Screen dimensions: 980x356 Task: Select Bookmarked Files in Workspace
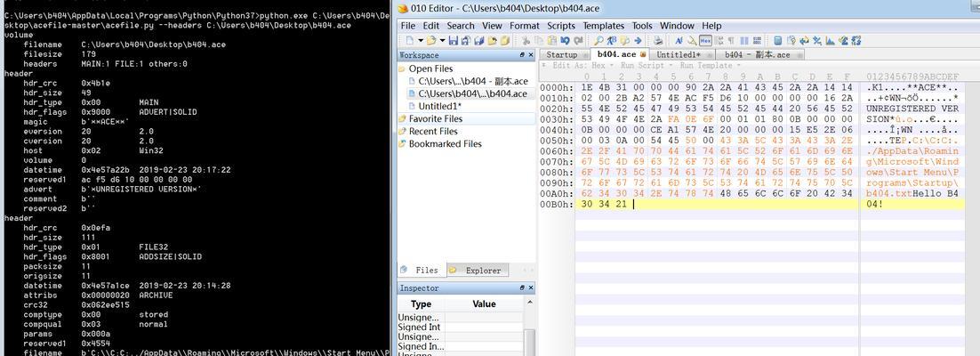[445, 143]
